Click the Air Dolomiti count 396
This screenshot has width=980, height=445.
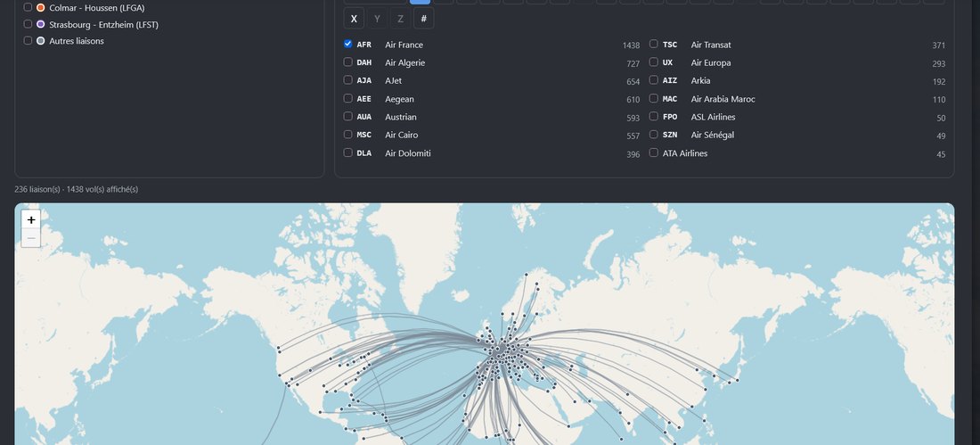tap(633, 154)
